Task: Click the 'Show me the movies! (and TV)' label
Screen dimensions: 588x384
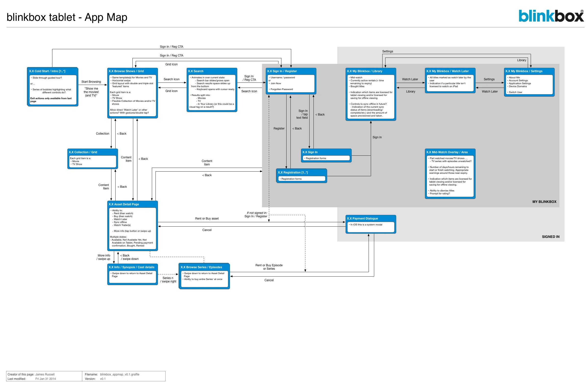Action: tap(91, 92)
